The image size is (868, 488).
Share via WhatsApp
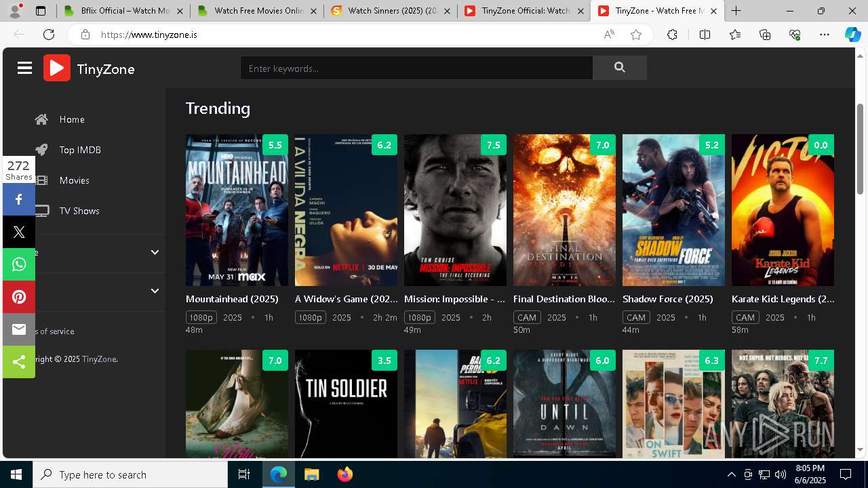[19, 264]
